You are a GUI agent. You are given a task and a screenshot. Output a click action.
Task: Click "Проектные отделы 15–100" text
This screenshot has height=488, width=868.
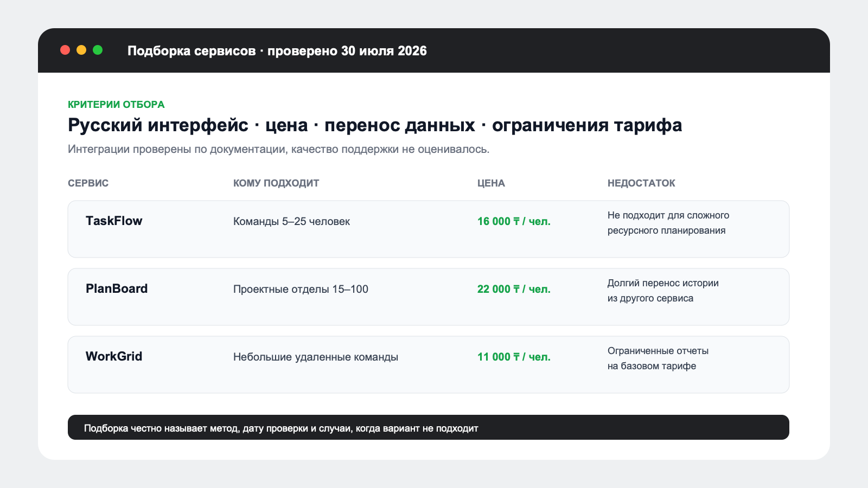[301, 289]
